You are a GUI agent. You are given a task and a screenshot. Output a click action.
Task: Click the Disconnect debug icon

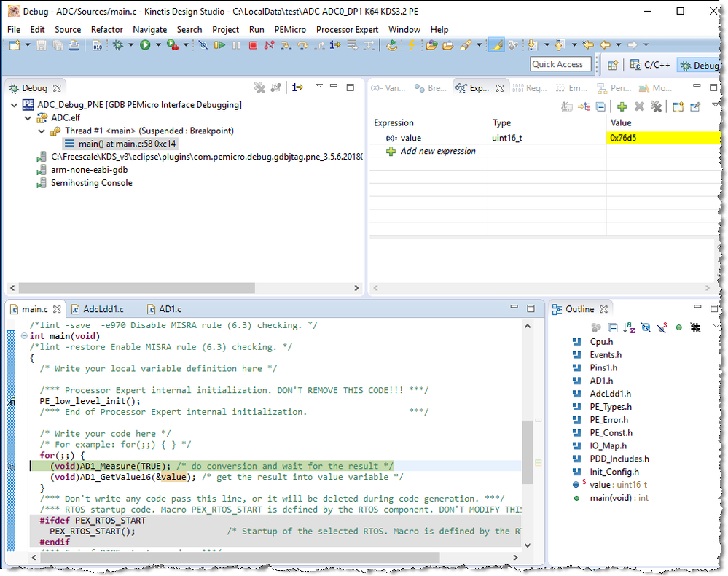point(270,45)
